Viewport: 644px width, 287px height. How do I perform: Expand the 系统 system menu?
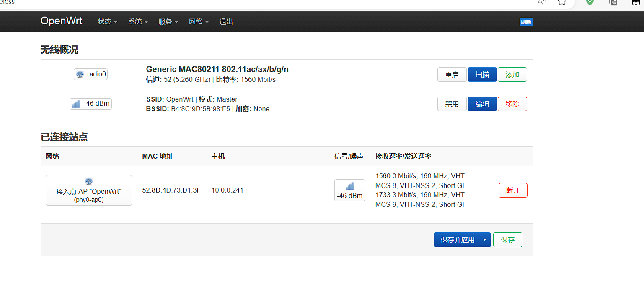point(138,22)
